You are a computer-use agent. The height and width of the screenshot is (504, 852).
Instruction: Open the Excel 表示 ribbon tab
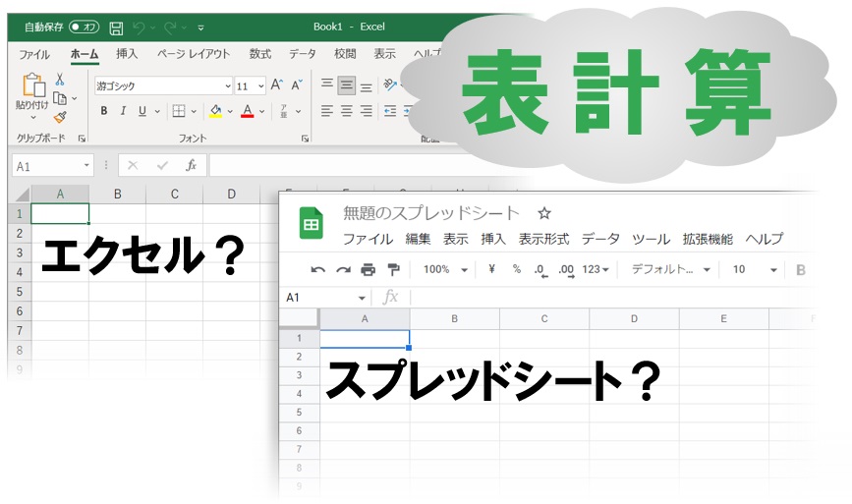[x=384, y=54]
